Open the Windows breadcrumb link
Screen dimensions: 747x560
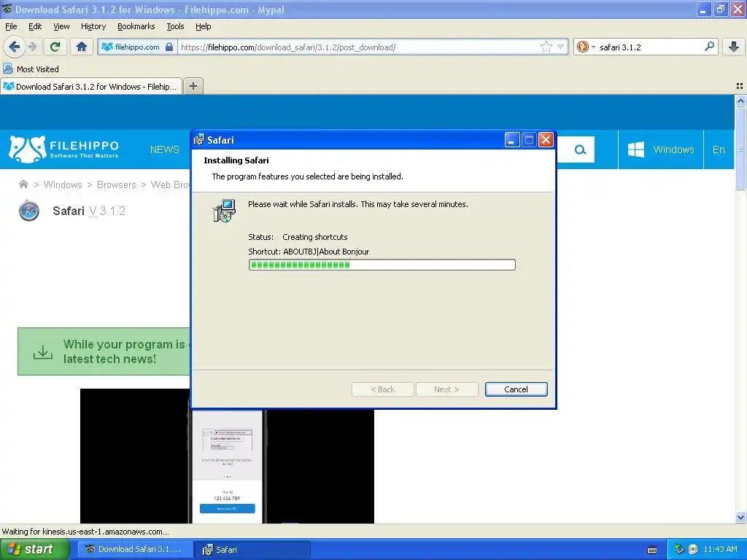pos(63,184)
